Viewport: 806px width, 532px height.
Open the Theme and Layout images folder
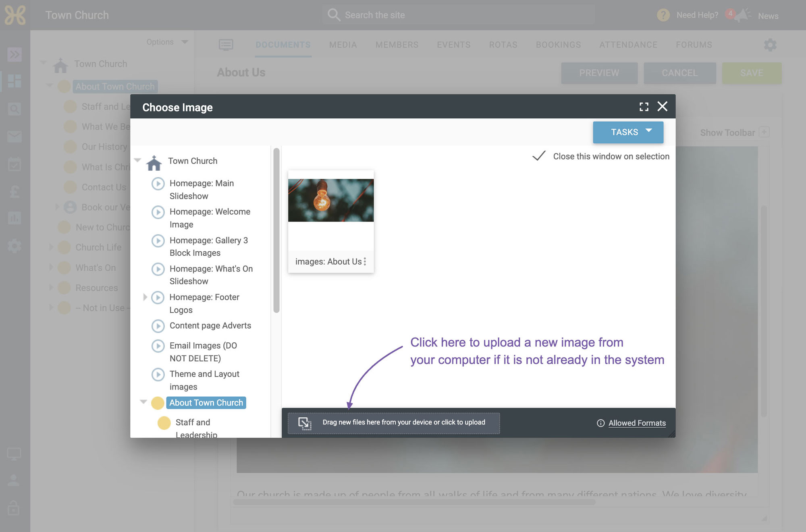(204, 380)
